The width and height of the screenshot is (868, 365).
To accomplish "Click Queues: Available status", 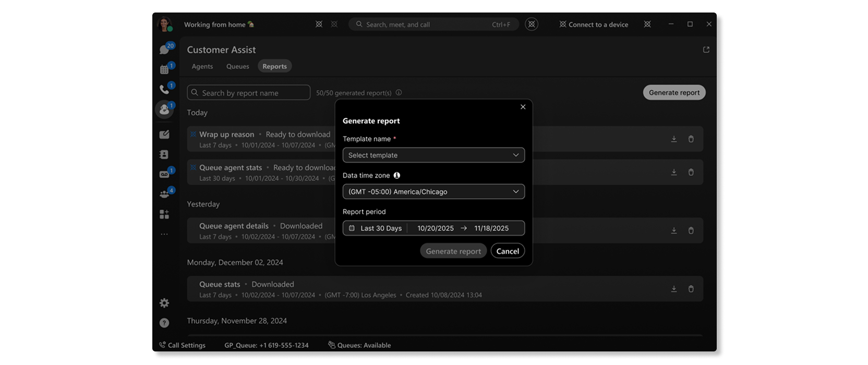I will (x=359, y=345).
